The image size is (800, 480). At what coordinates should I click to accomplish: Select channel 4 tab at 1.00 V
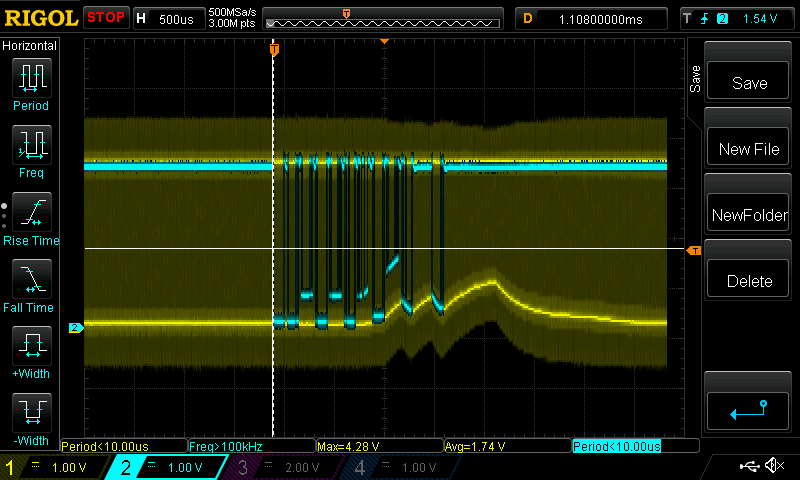tap(401, 467)
